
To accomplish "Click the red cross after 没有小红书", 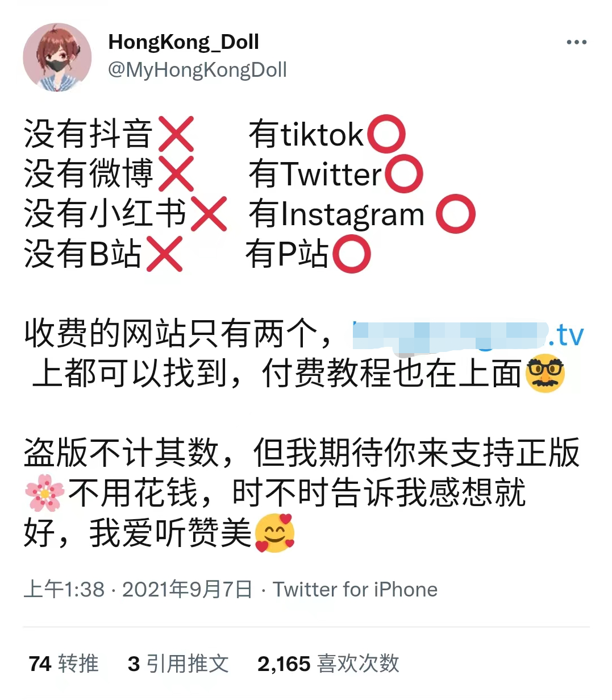I will (x=209, y=214).
